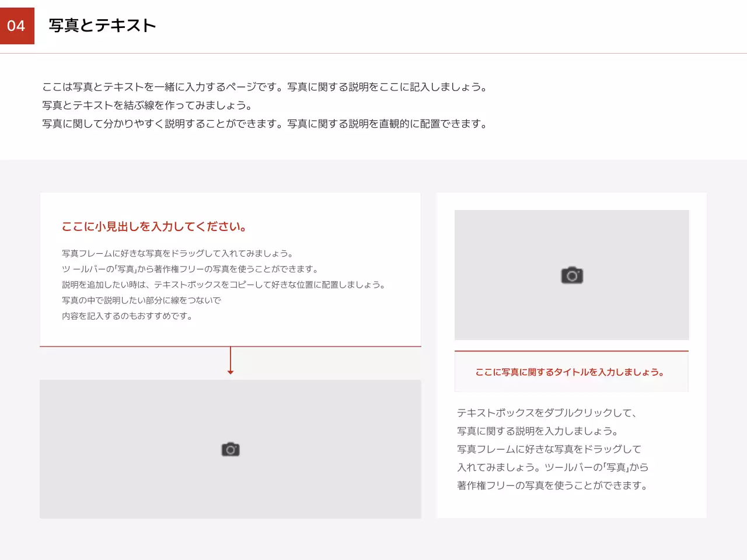747x560 pixels.
Task: Select the red downward arrow connector
Action: [231, 360]
